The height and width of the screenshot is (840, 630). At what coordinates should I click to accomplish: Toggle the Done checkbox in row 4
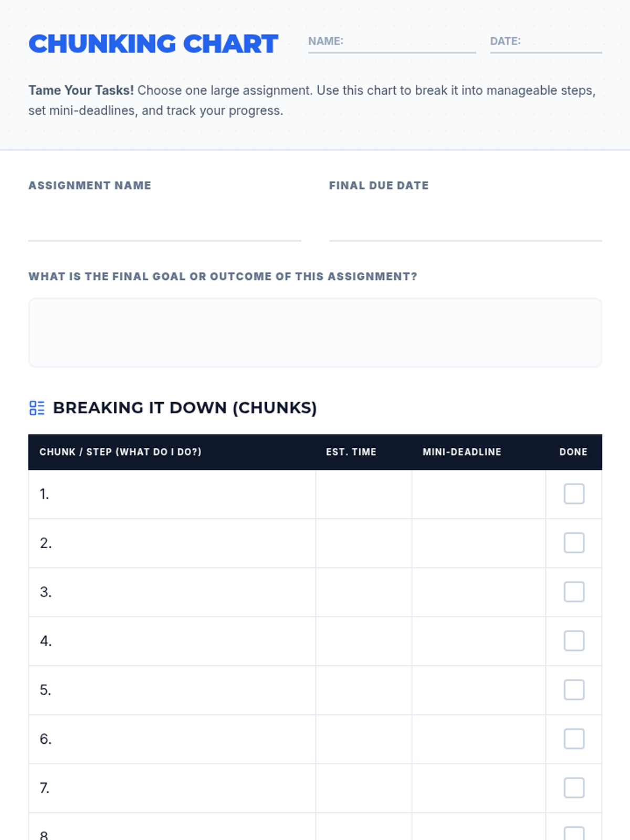click(574, 641)
